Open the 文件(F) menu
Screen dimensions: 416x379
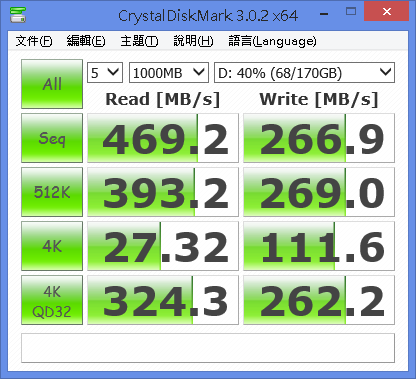[34, 41]
